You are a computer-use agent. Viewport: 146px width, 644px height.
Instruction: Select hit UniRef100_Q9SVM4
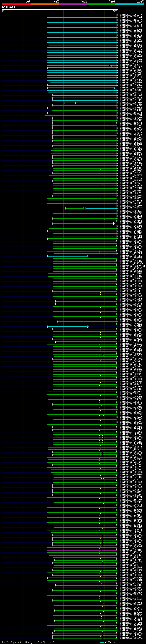131,82
